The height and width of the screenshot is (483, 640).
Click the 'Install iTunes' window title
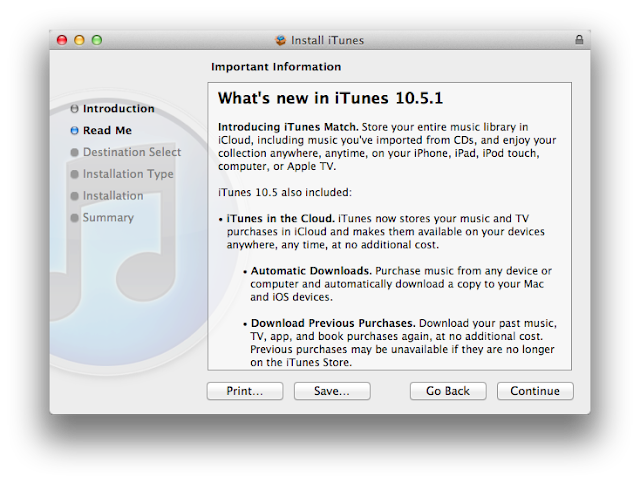tap(327, 40)
